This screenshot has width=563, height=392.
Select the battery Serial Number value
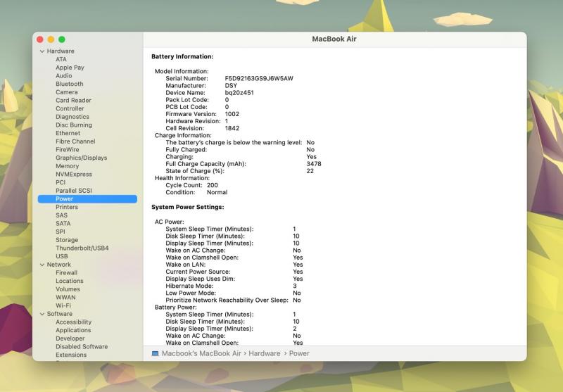click(259, 78)
